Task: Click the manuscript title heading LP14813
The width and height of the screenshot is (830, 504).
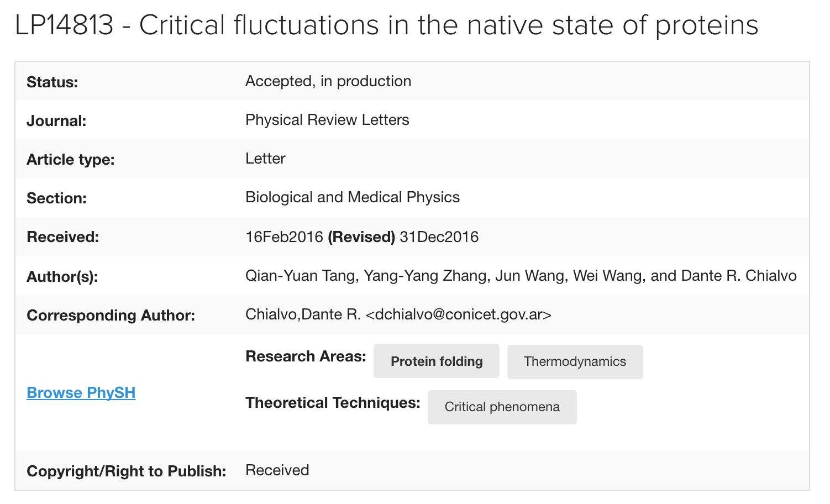Action: point(64,25)
